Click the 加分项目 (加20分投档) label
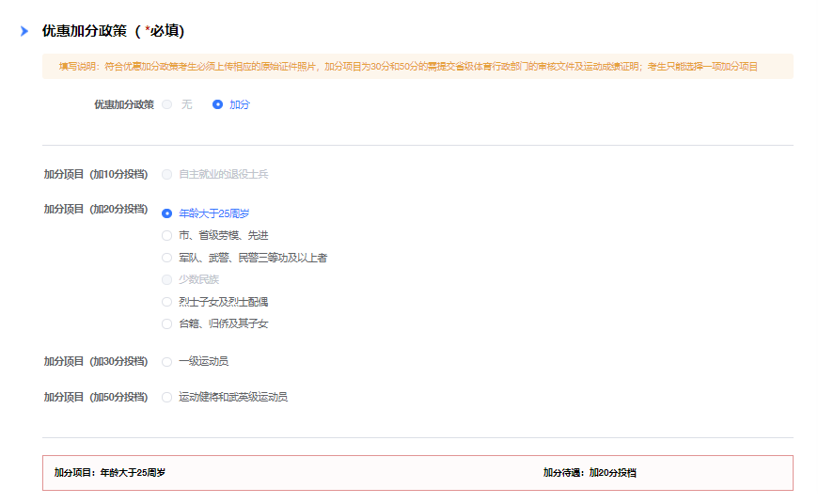 96,209
